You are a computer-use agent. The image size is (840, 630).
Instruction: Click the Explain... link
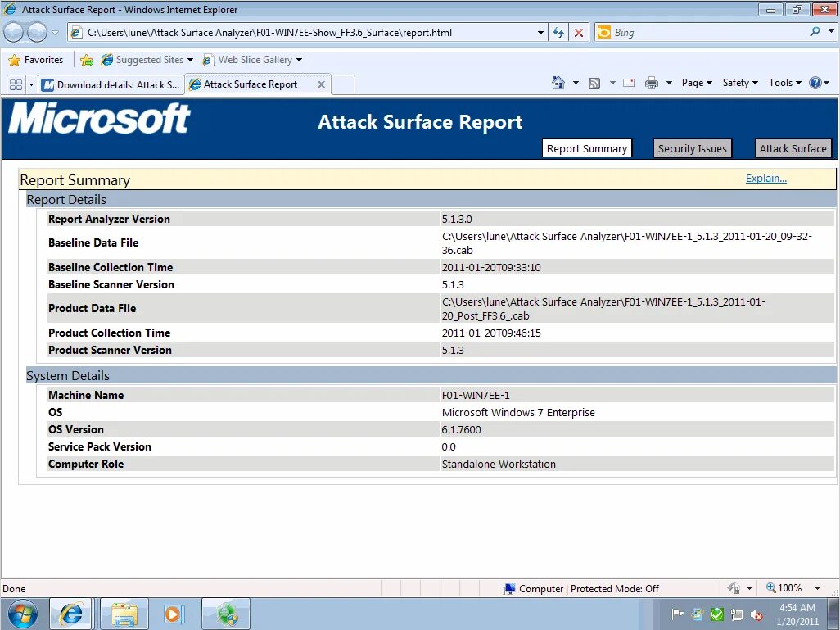coord(766,178)
